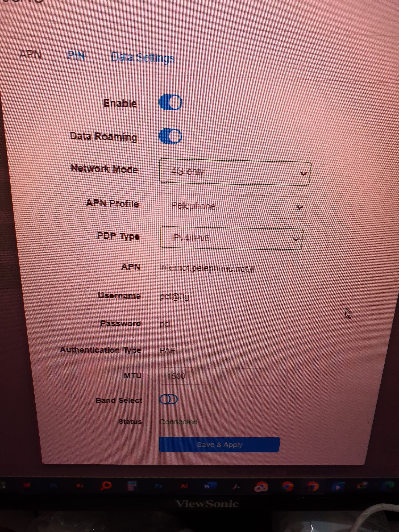
Task: Click the MTU input field
Action: 223,377
